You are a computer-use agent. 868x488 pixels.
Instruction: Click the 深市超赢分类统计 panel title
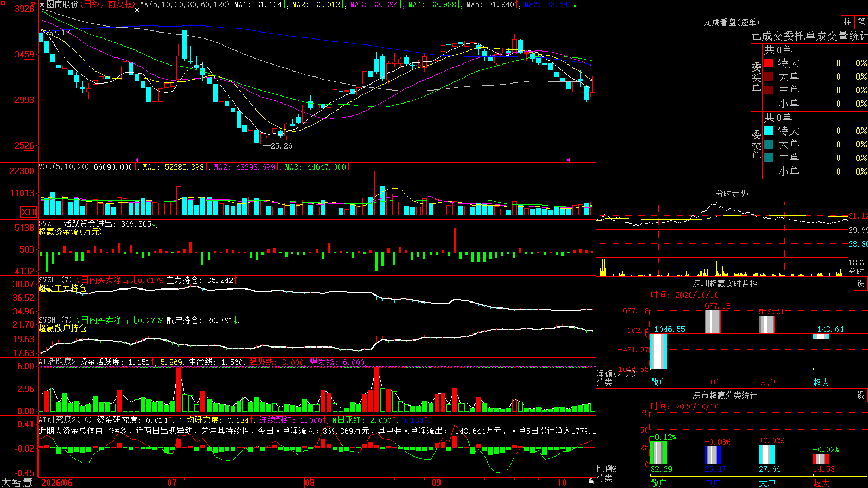725,395
